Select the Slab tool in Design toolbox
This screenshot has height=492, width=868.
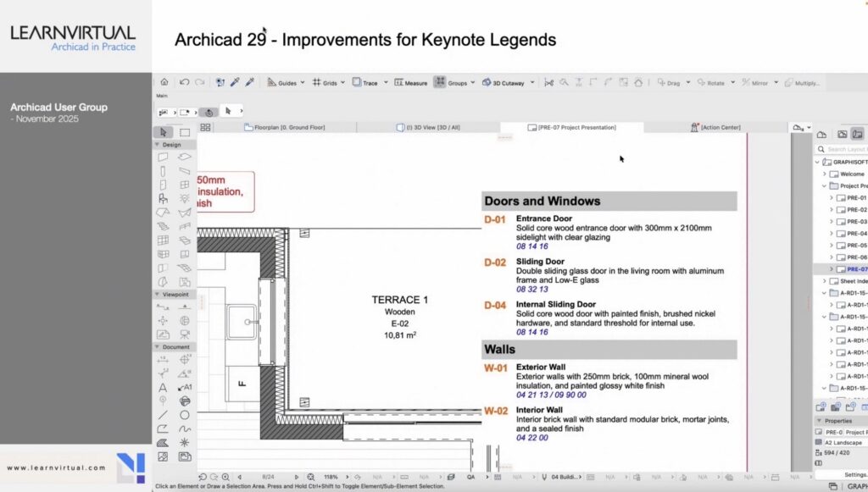click(x=184, y=158)
